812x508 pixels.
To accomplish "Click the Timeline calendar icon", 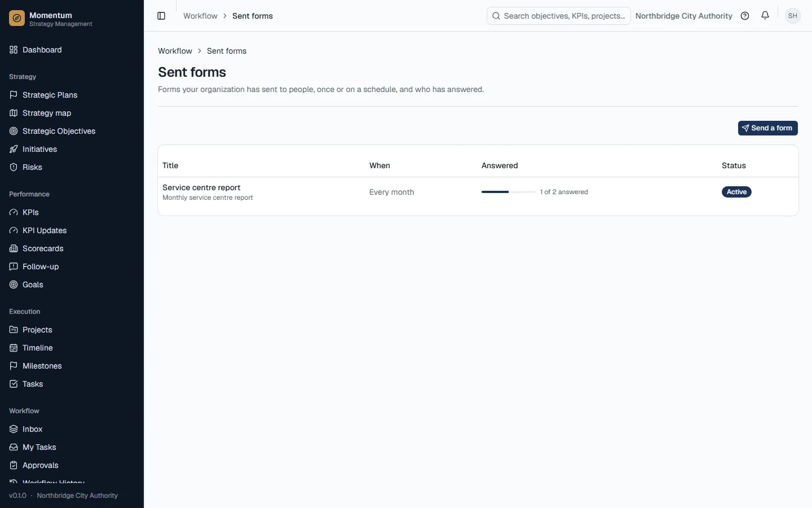I will [x=14, y=348].
